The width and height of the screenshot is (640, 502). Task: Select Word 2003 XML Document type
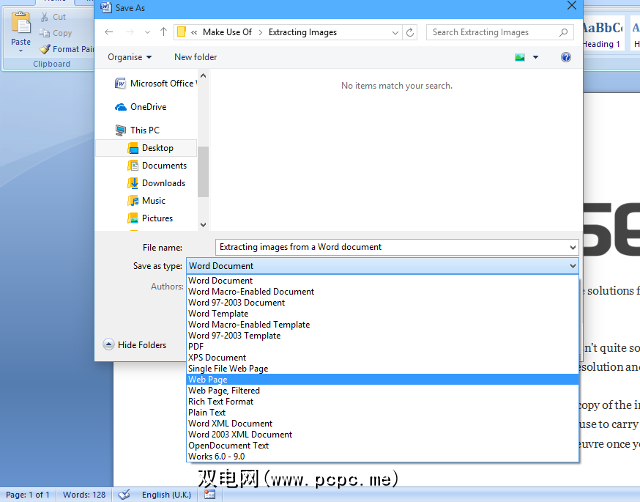[x=383, y=435]
